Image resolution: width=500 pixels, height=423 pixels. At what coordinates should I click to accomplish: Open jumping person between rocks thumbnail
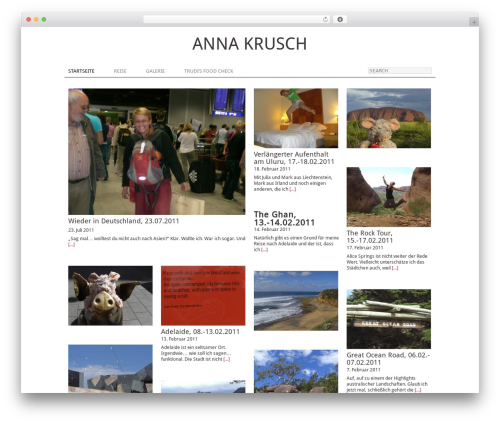(x=389, y=197)
